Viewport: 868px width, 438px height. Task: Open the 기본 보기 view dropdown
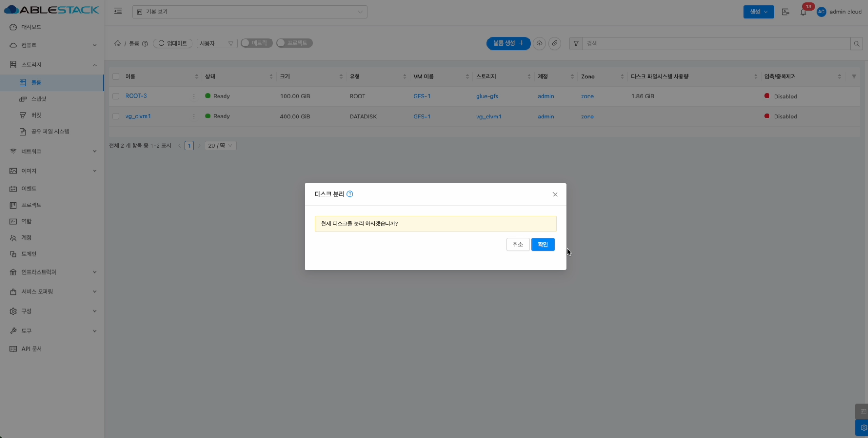[x=250, y=12]
